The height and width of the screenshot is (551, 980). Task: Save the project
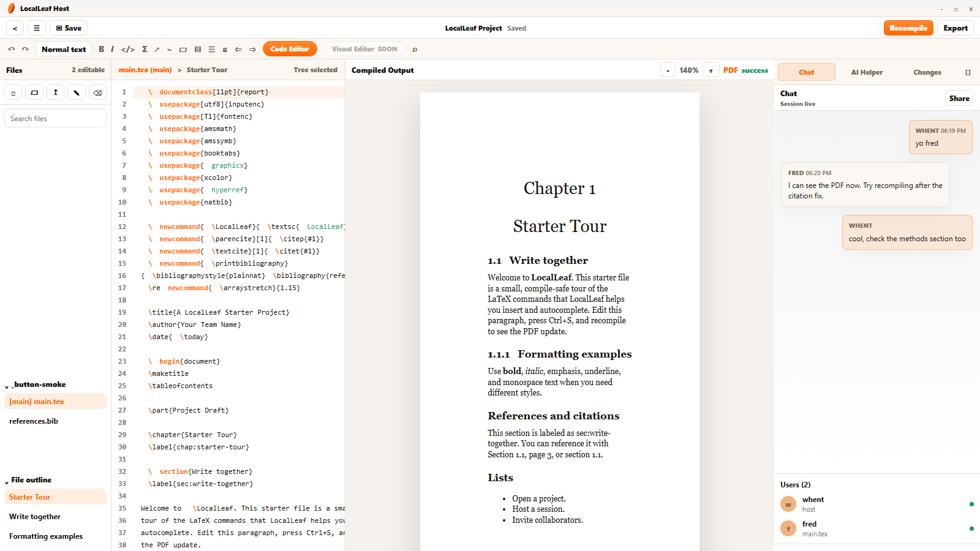[x=69, y=28]
